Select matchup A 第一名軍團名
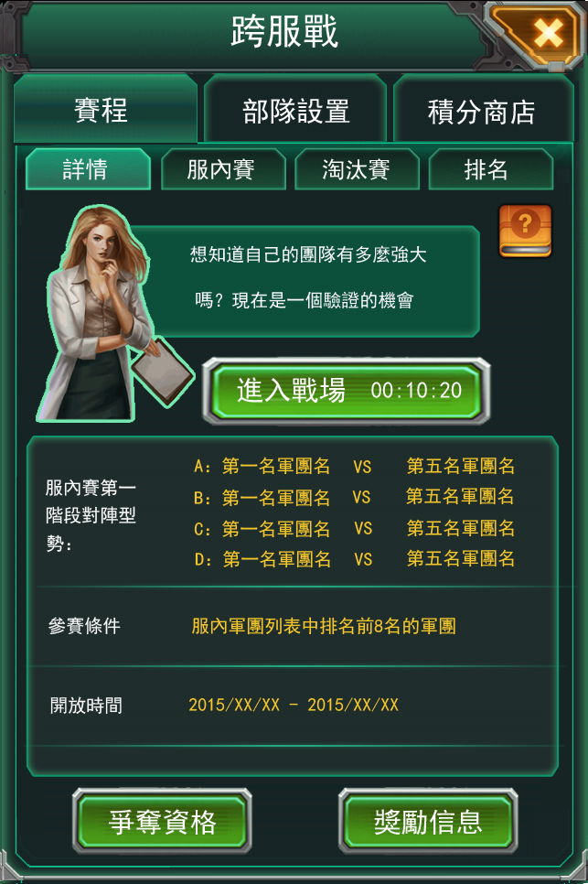This screenshot has width=588, height=884. click(276, 466)
